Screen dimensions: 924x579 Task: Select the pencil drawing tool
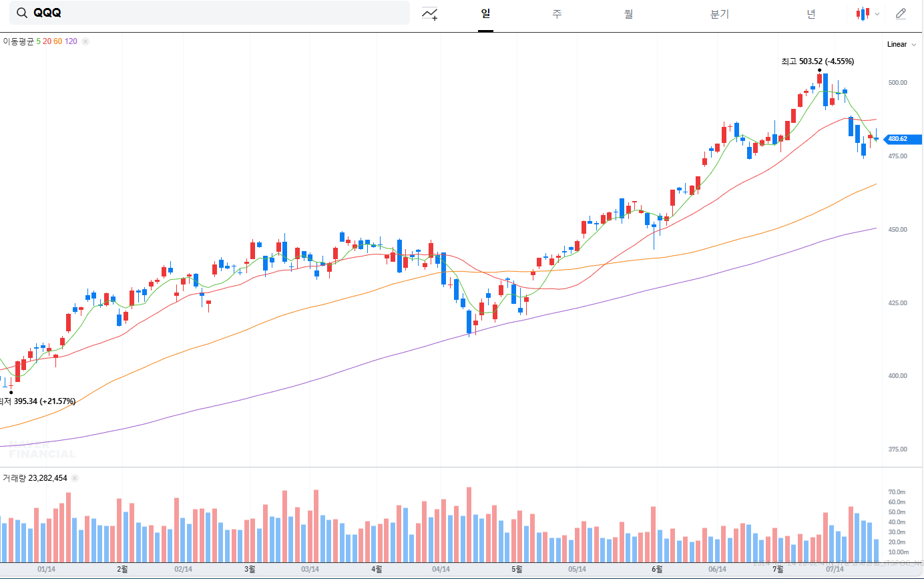(x=901, y=13)
